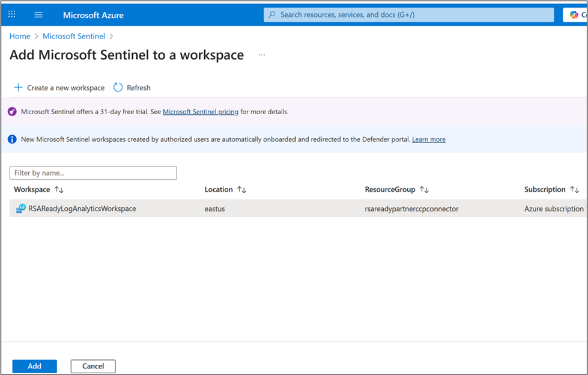Sort by Workspace column arrows

[59, 190]
